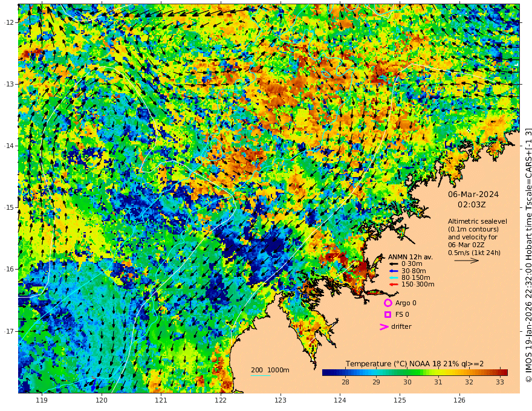Click the longitude axis label 126
This screenshot has height=411, width=532.
coord(459,400)
